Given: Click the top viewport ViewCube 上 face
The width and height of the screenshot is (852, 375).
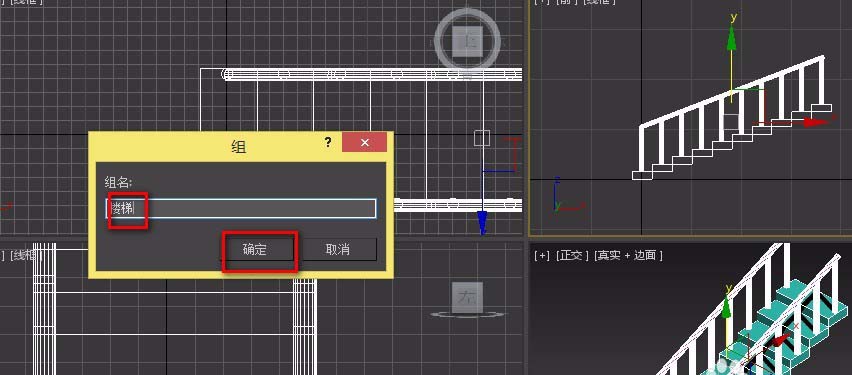Looking at the screenshot, I should (467, 40).
